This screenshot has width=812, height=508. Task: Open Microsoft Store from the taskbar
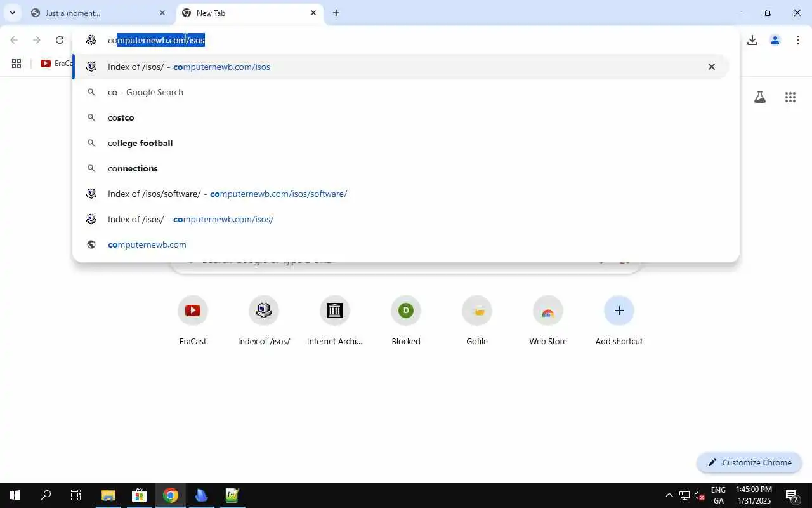pyautogui.click(x=140, y=495)
